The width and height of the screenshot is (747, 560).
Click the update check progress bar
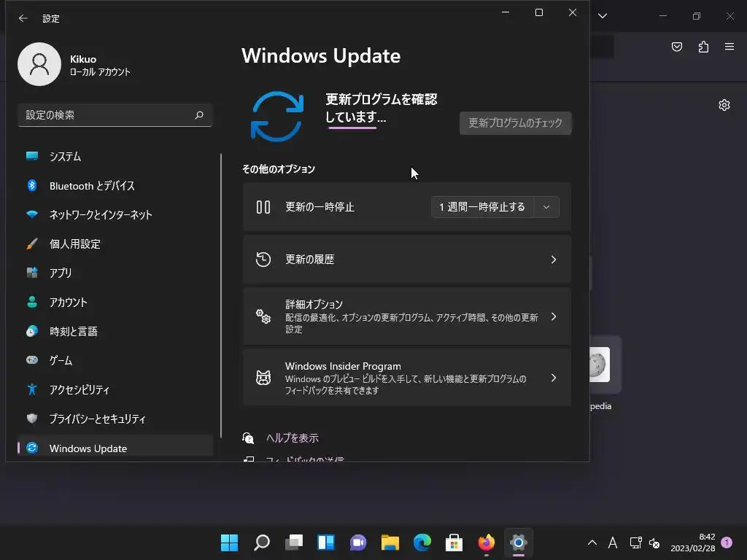(352, 128)
